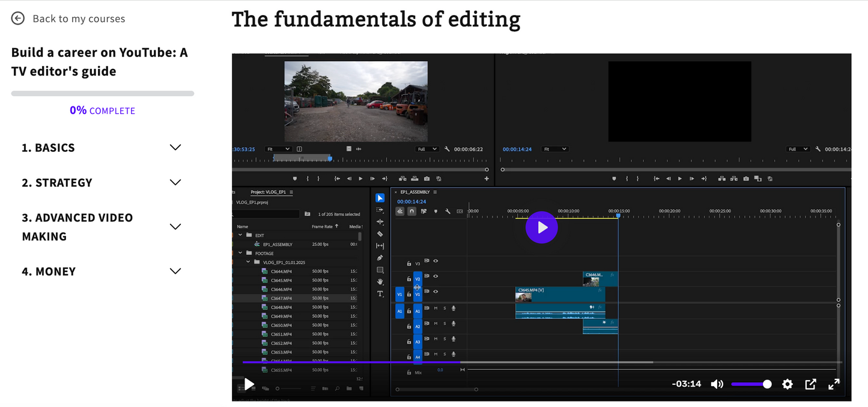Click the large purple play button overlay
This screenshot has width=868, height=407.
pyautogui.click(x=541, y=228)
